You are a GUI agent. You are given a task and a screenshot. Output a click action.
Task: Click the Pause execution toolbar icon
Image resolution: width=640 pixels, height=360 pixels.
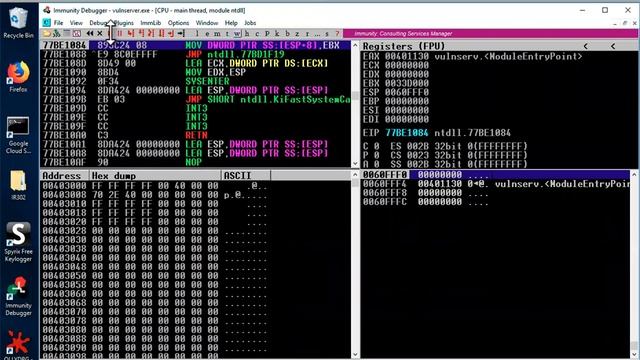pos(119,33)
